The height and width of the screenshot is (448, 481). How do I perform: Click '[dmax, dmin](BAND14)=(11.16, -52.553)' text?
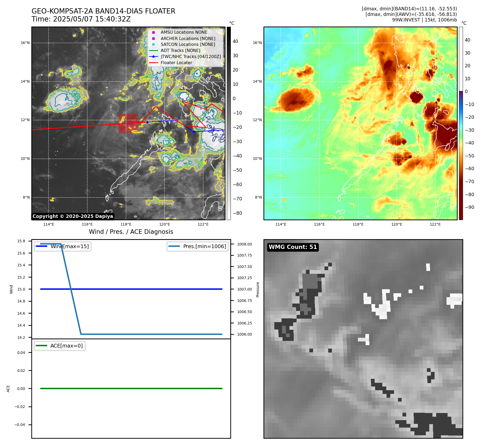coord(409,9)
